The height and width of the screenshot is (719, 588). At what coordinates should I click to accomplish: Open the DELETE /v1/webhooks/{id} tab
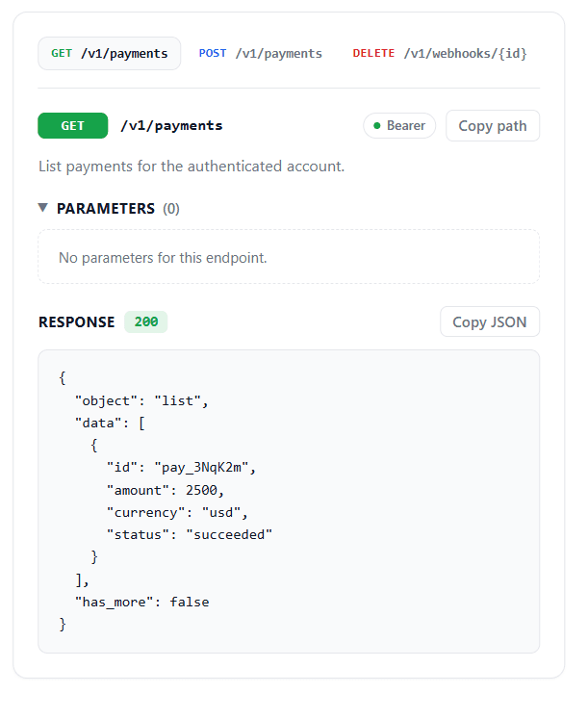440,54
